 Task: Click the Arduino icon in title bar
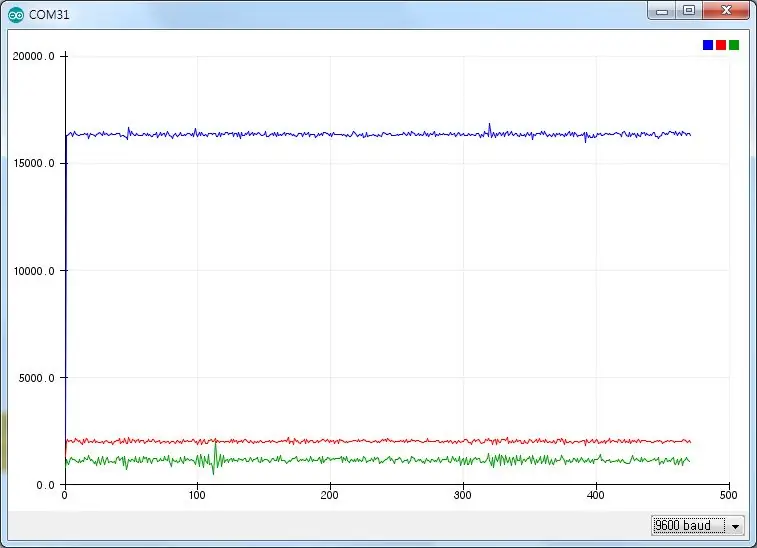coord(16,15)
